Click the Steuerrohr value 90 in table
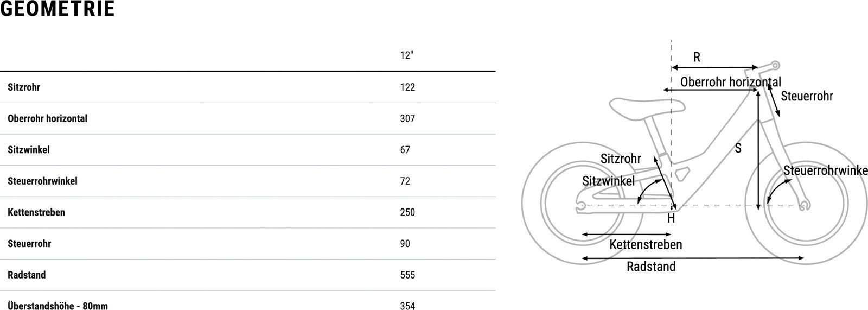The width and height of the screenshot is (868, 310). pyautogui.click(x=405, y=244)
